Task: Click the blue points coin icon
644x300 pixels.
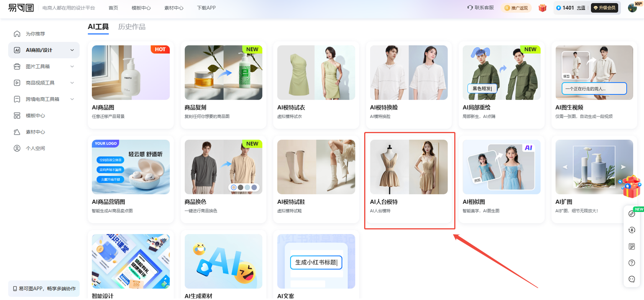Action: [559, 8]
